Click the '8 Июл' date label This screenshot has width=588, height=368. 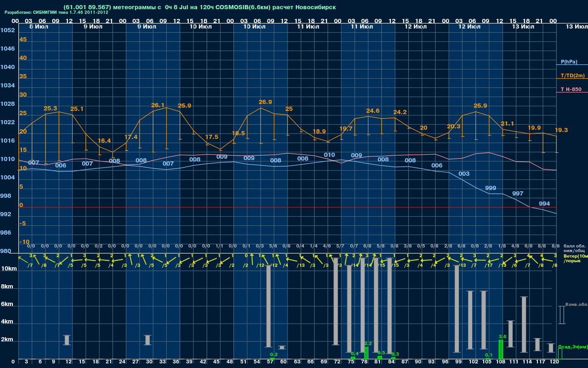tap(39, 27)
